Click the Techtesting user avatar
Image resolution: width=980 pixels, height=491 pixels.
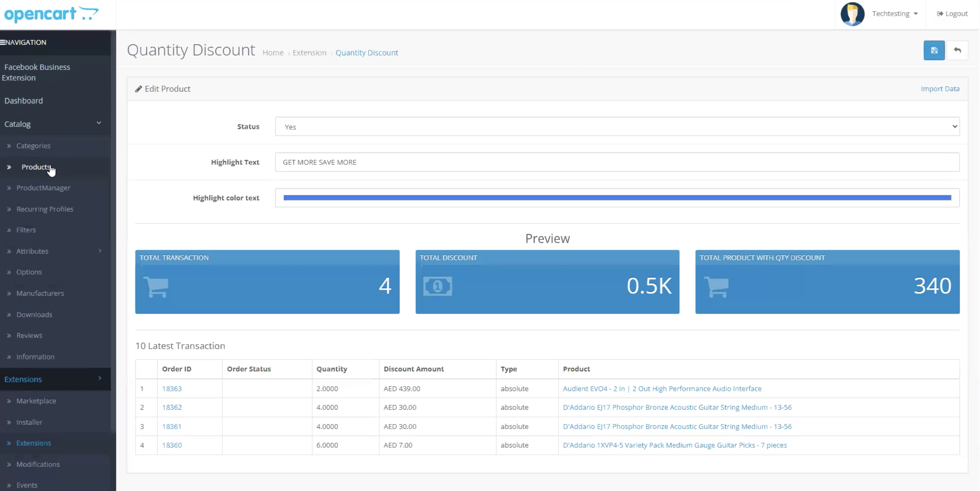[852, 14]
